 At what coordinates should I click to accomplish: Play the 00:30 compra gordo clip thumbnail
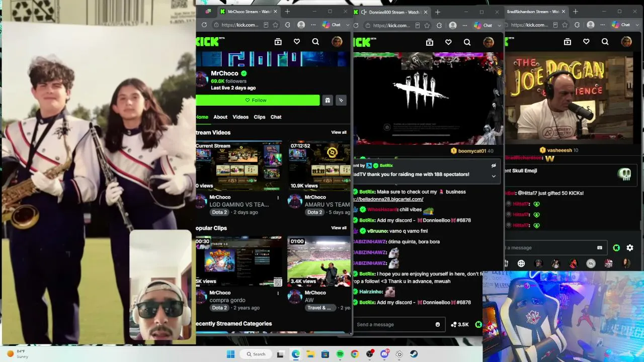pos(239,261)
